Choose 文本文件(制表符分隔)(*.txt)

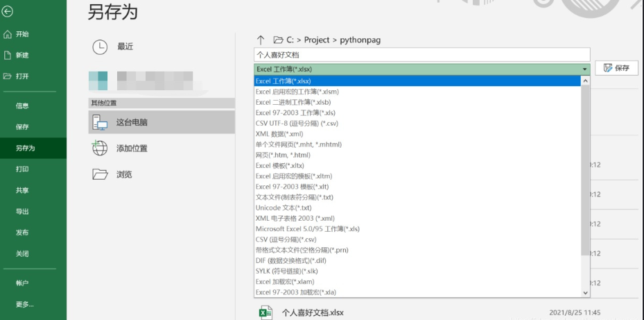(x=417, y=197)
